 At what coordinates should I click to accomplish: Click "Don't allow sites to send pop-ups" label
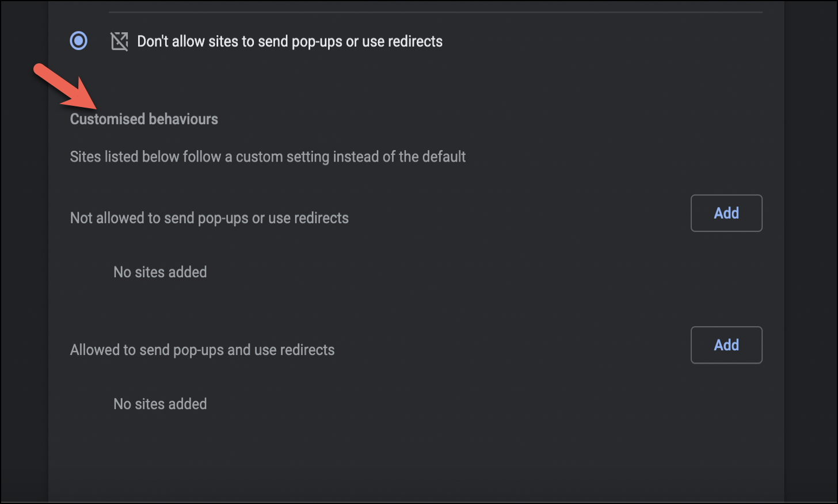[290, 41]
